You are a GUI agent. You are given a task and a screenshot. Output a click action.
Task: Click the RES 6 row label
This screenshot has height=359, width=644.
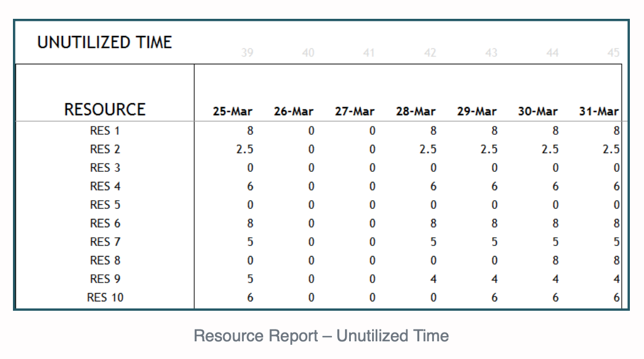(105, 223)
